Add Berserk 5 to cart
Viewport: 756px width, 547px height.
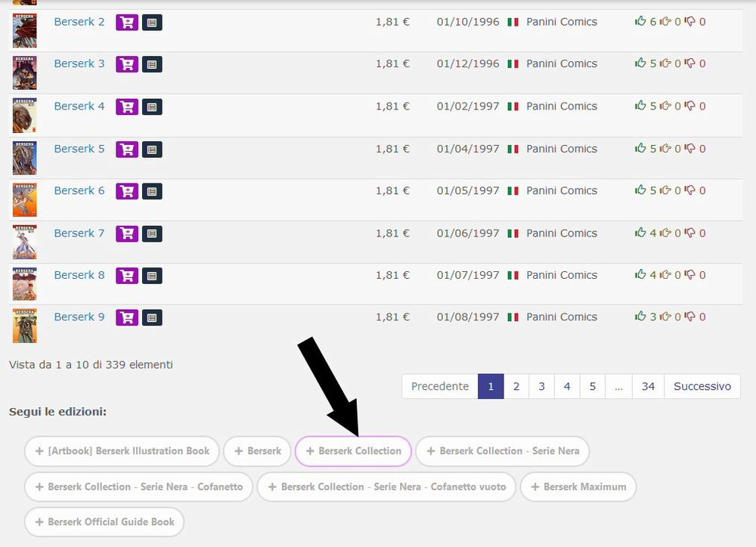pos(126,150)
